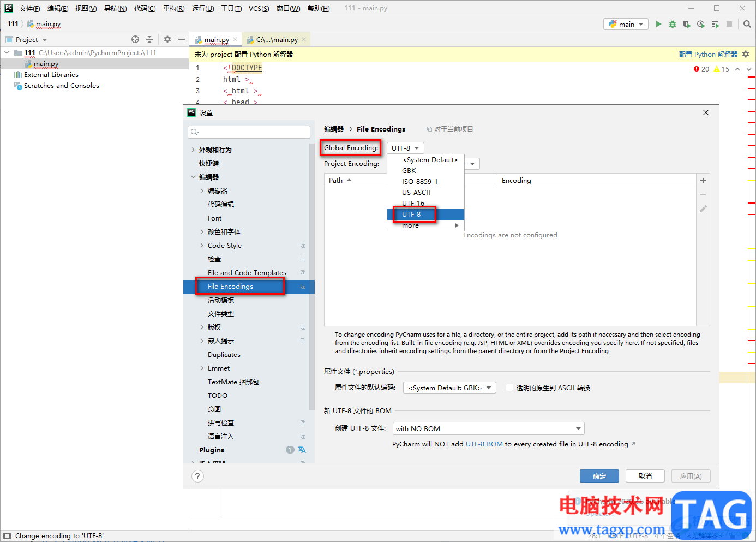This screenshot has height=542, width=756.
Task: Click the warning count indicator showing 15
Action: tap(722, 69)
